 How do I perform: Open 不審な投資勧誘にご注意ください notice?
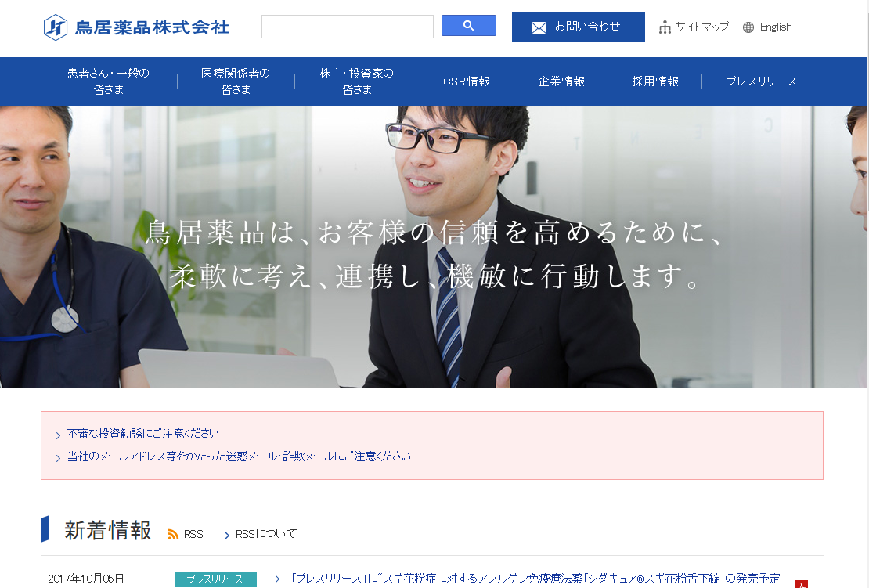tap(143, 434)
